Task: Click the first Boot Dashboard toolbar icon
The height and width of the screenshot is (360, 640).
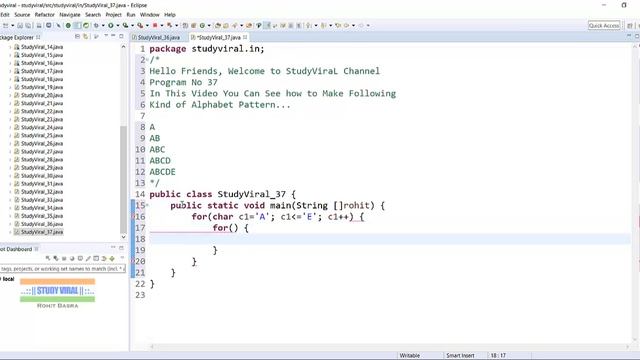Action: tap(48, 258)
